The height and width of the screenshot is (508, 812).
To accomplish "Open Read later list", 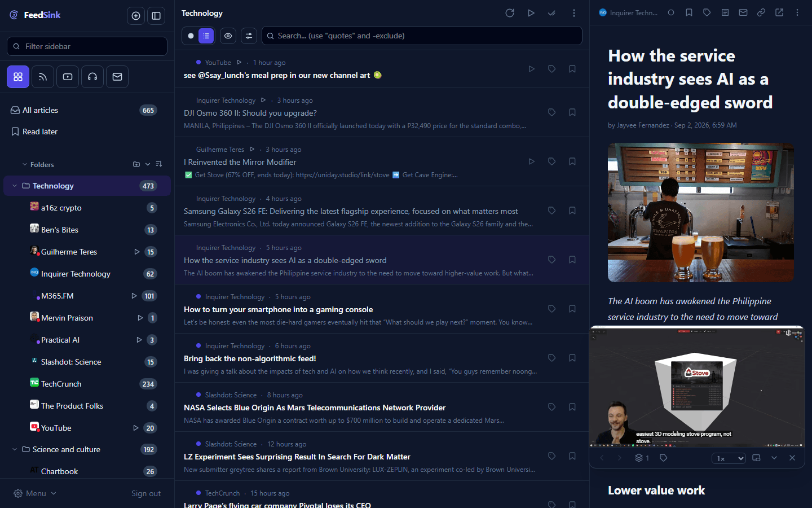I will tap(87, 132).
